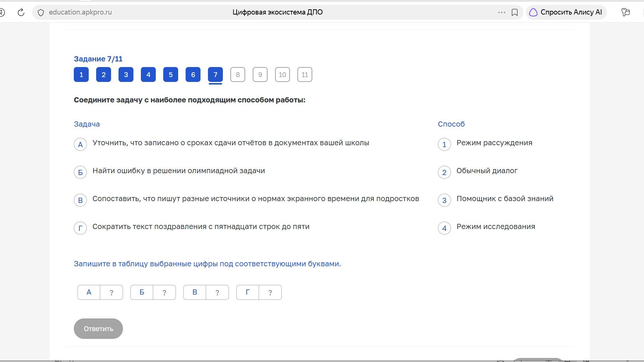Select method circle 1 Режим рассуждения

444,145
